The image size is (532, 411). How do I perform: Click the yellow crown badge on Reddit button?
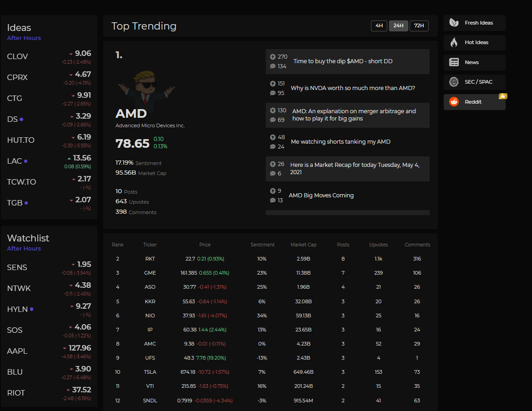click(x=502, y=96)
